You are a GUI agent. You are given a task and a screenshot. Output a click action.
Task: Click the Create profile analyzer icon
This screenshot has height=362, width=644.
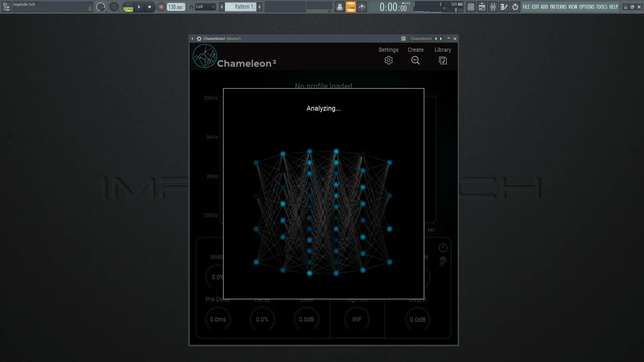click(x=415, y=60)
